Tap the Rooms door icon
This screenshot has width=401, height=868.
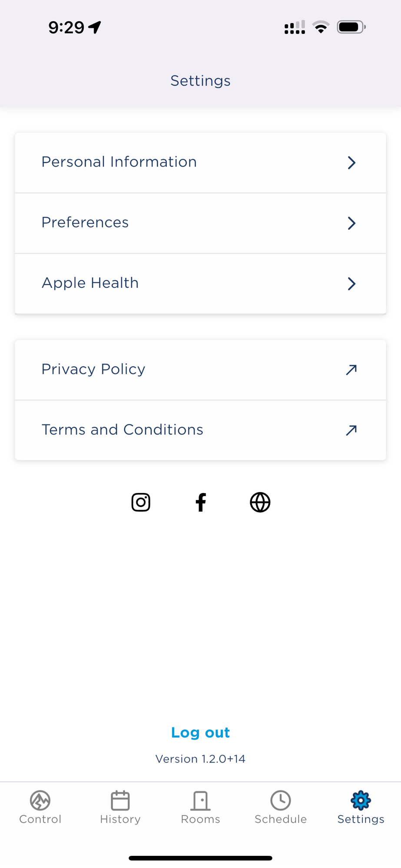[x=200, y=800]
